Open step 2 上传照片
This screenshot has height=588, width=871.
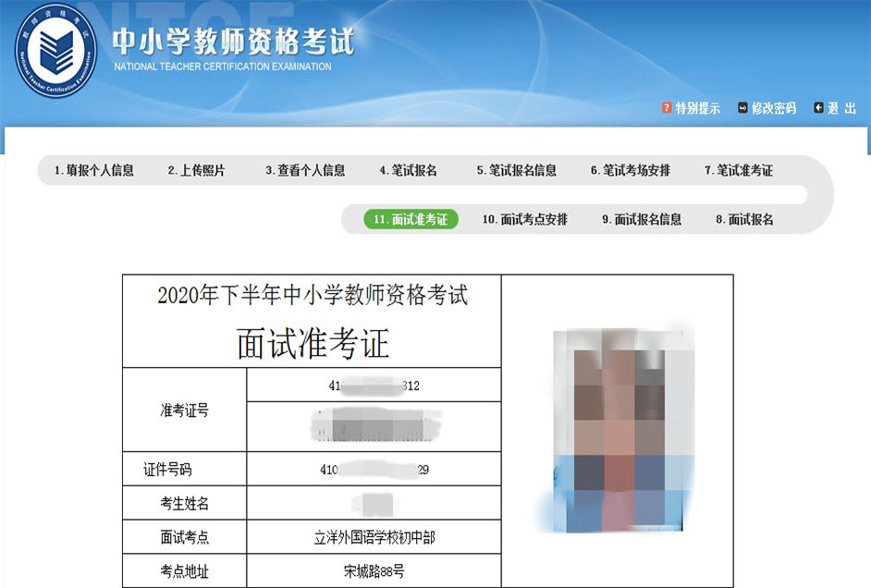point(196,170)
